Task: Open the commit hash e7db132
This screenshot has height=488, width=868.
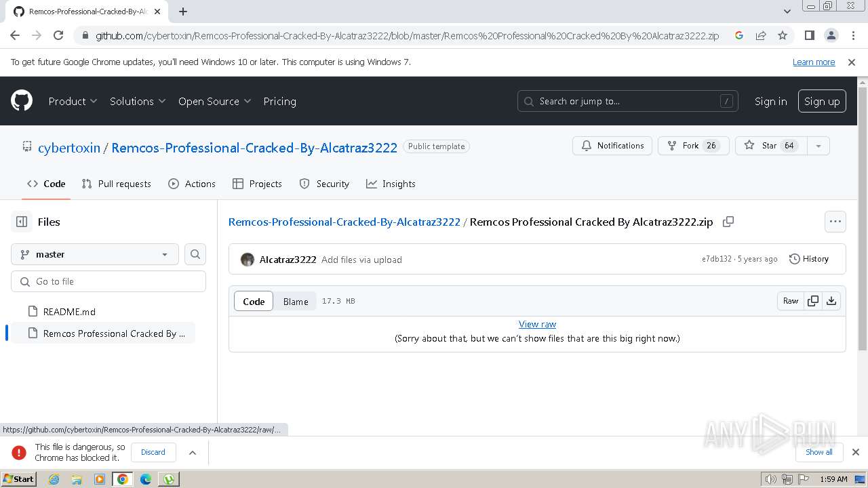Action: tap(717, 259)
